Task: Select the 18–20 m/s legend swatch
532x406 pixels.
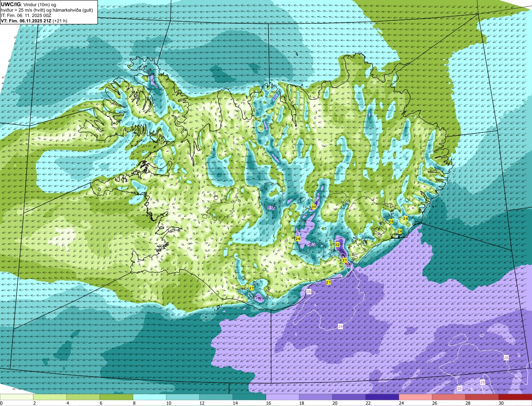Action: [x=316, y=397]
